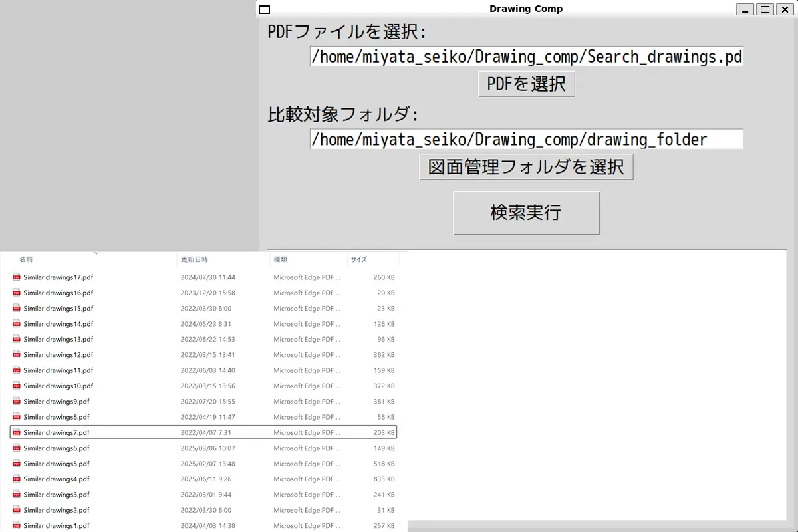
Task: Sort by the 更新日時 column header
Action: point(194,259)
